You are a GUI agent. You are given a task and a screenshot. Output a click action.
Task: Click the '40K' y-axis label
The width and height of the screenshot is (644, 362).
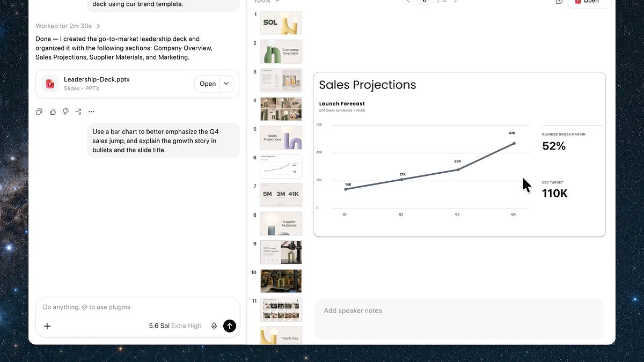click(319, 152)
